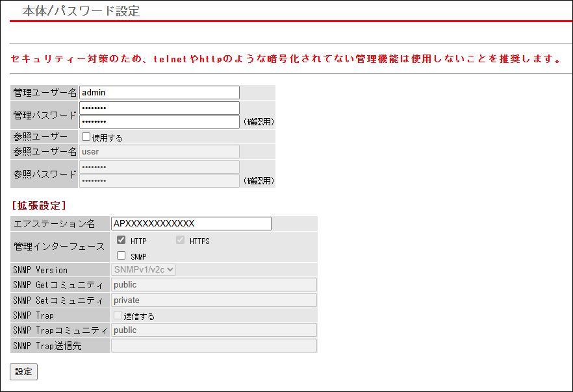Edit the エアステーション名 text field

(191, 223)
